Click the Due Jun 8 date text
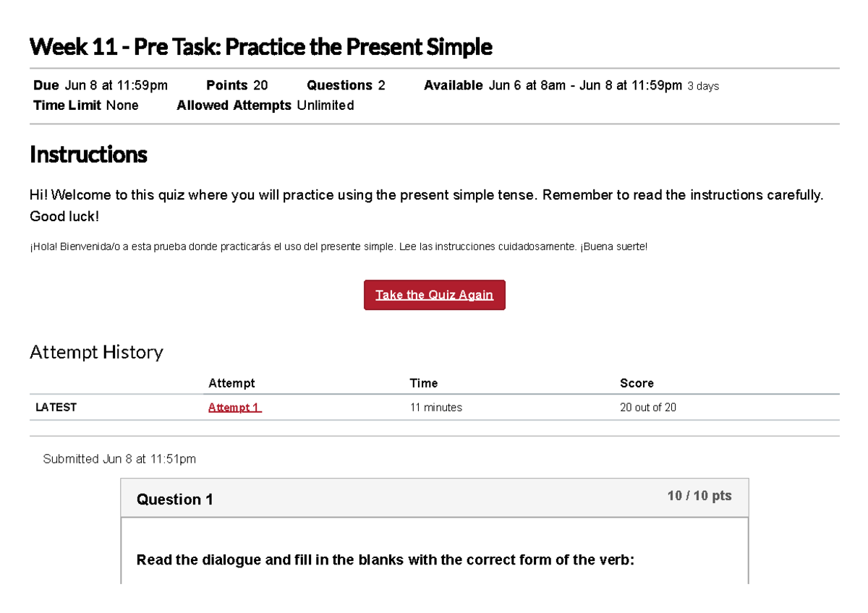868x613 pixels. point(100,85)
